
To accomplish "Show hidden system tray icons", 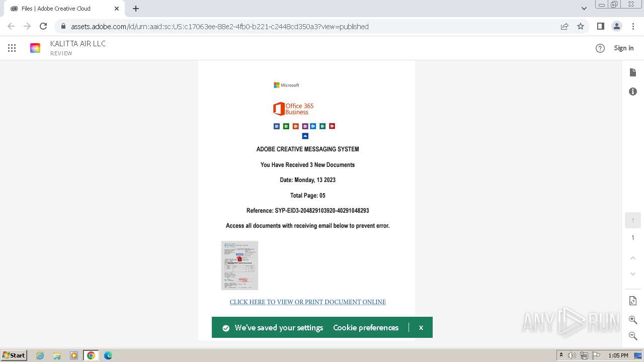I will point(561,355).
